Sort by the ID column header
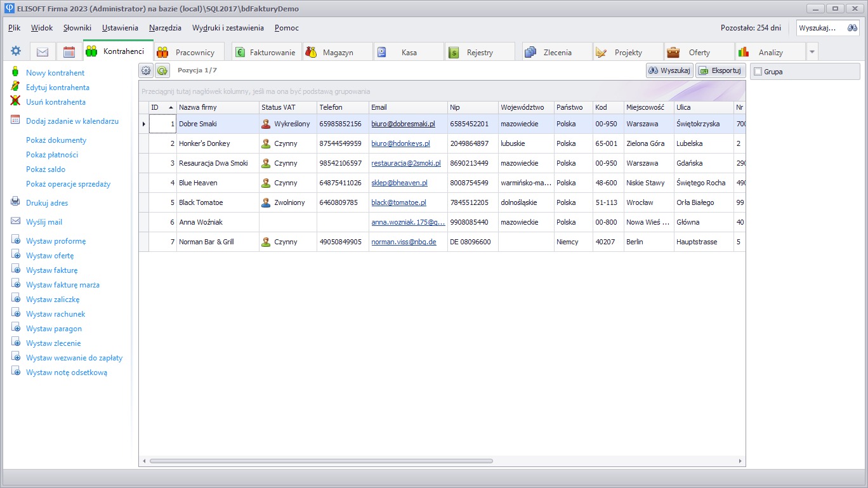 pyautogui.click(x=162, y=107)
